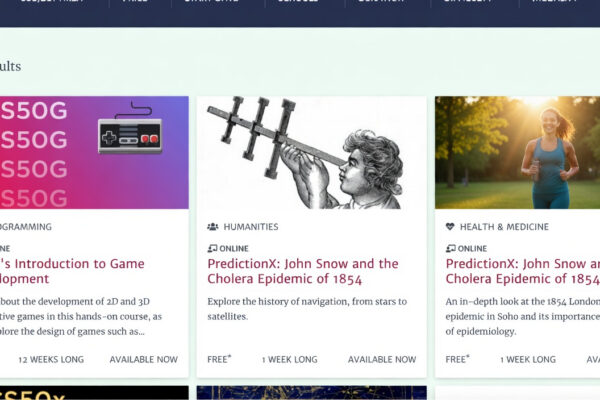
Task: Click AVAILABLE NOW on the game development card
Action: pos(143,359)
